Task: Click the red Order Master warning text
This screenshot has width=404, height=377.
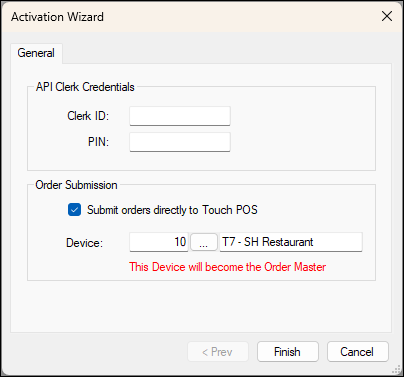Action: pyautogui.click(x=228, y=267)
